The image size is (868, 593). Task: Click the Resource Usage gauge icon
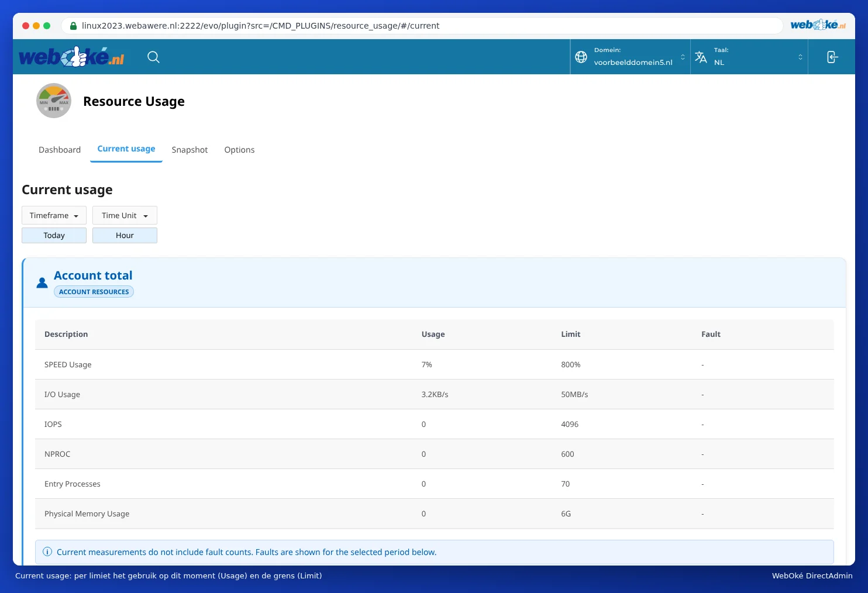click(54, 101)
